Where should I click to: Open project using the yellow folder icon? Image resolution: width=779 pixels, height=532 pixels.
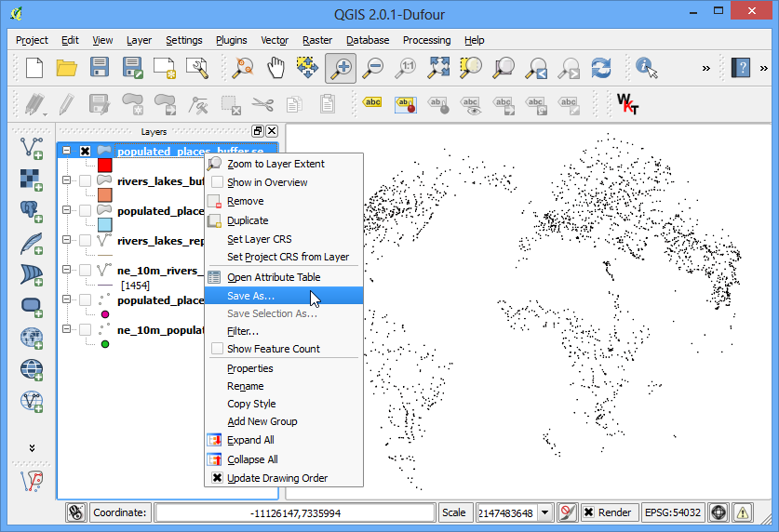coord(67,68)
